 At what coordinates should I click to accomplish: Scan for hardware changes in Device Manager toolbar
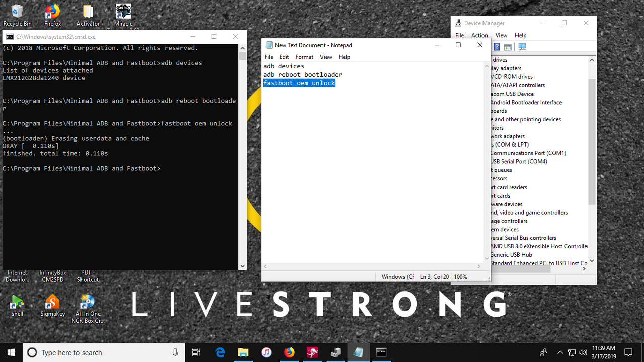522,47
